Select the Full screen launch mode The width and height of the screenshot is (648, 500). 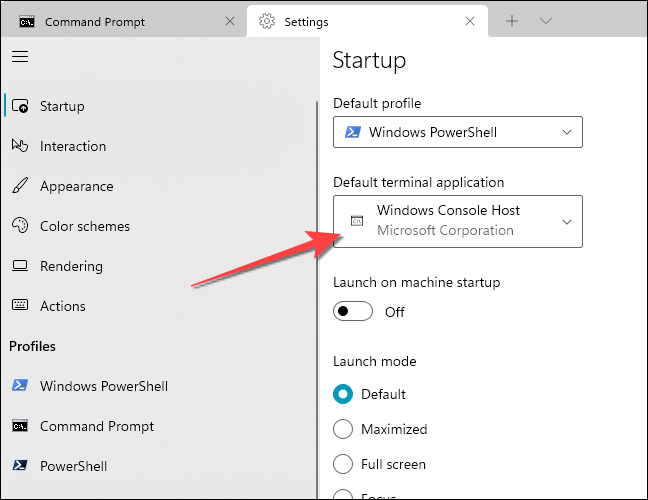pos(343,464)
